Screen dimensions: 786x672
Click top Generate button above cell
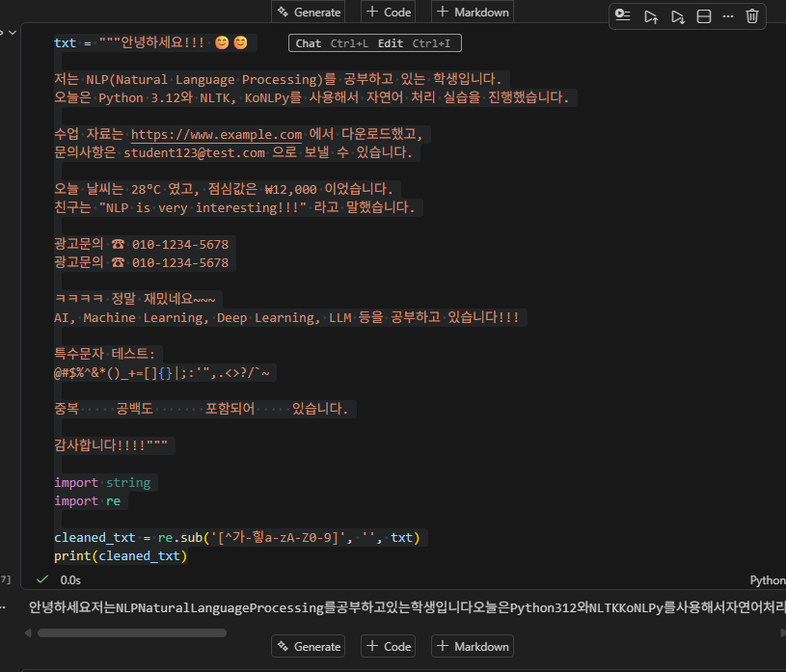click(x=309, y=12)
